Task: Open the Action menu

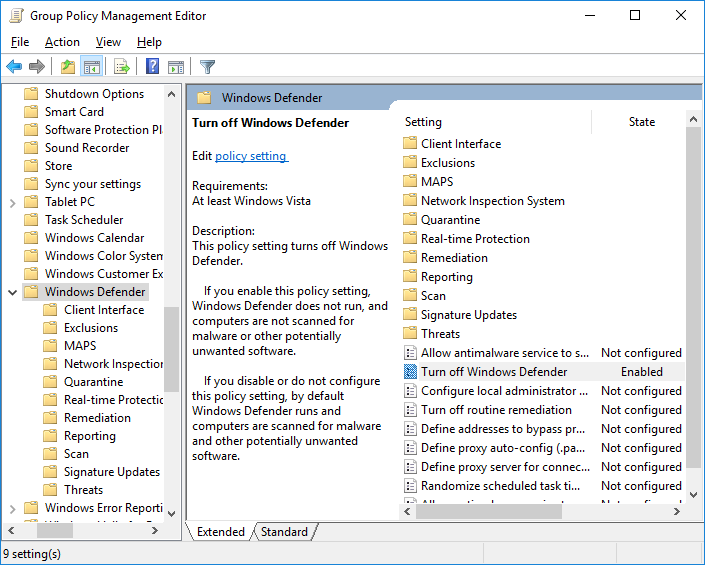Action: pyautogui.click(x=62, y=42)
